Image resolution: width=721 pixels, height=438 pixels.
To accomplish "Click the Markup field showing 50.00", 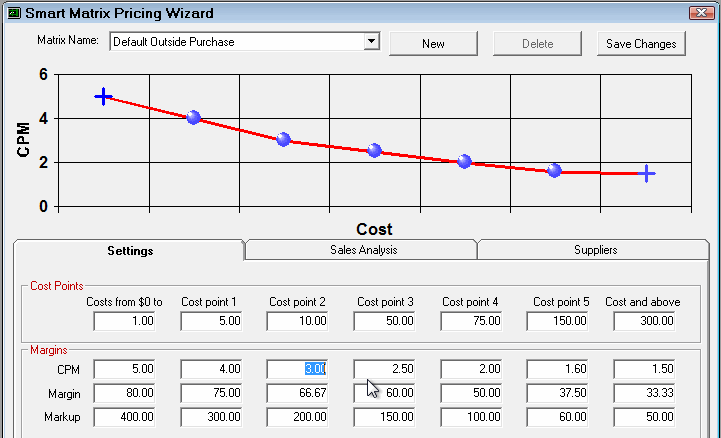I will pyautogui.click(x=644, y=417).
